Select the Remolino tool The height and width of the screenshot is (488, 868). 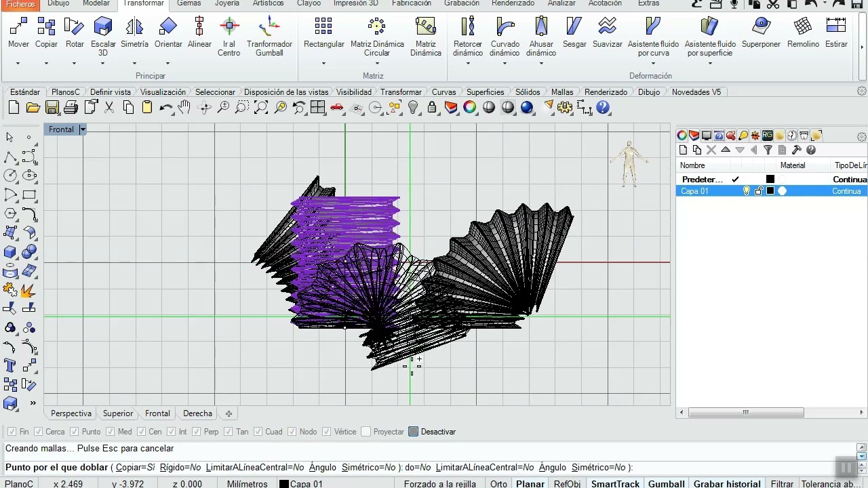click(x=803, y=33)
